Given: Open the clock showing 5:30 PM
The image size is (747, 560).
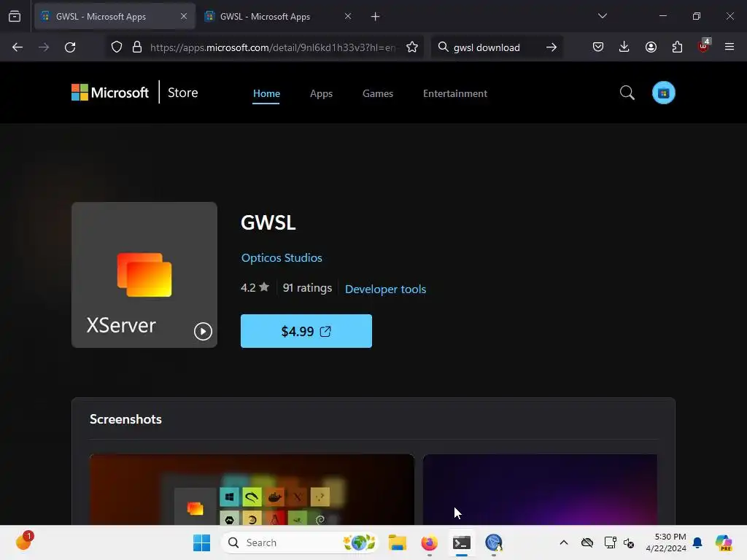Looking at the screenshot, I should tap(666, 542).
